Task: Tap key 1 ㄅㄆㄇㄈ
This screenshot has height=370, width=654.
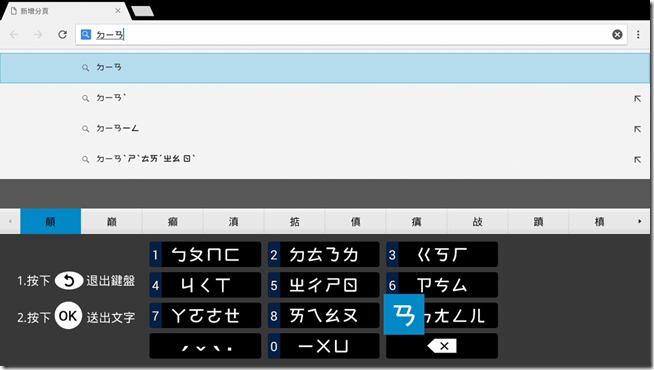Action: pos(205,254)
